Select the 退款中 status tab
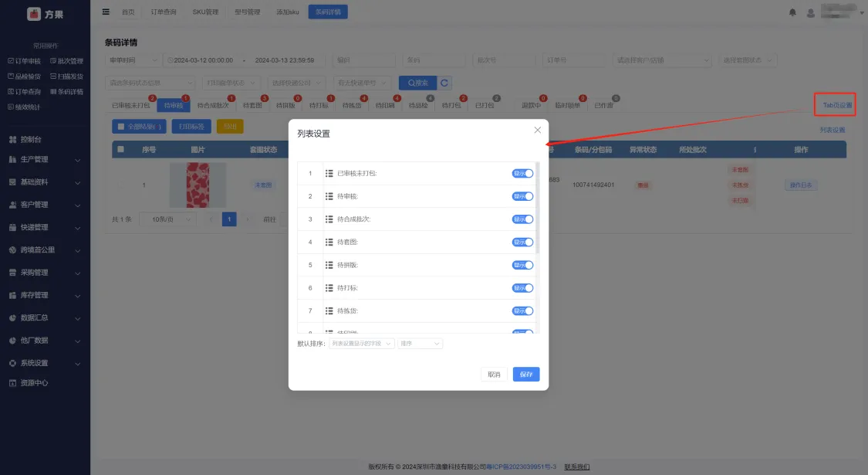The width and height of the screenshot is (868, 475). 532,105
